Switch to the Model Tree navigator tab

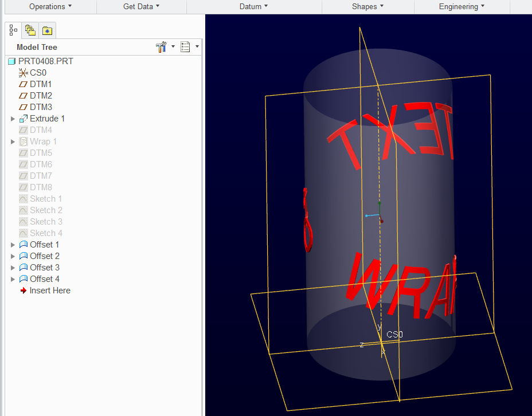click(13, 30)
